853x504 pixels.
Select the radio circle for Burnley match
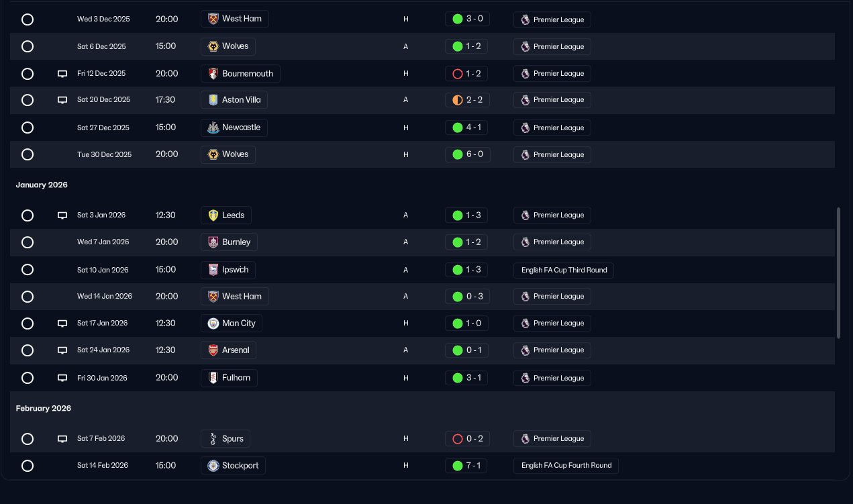28,242
